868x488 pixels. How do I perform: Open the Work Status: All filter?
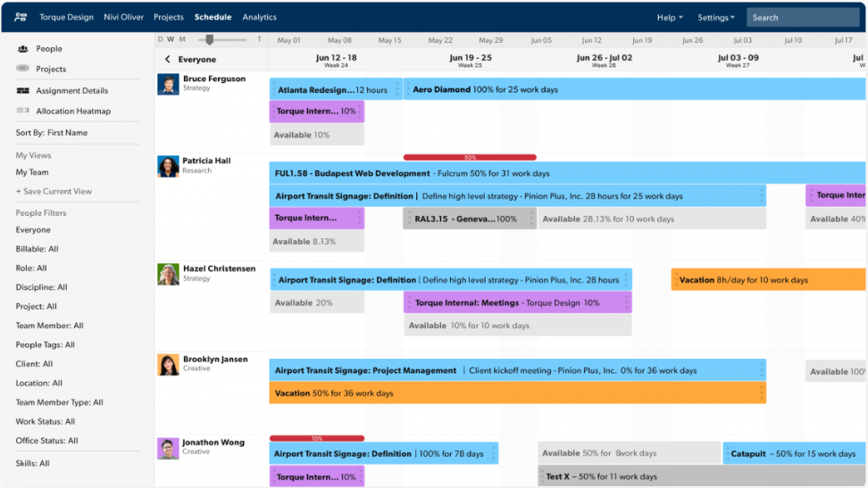(x=45, y=422)
